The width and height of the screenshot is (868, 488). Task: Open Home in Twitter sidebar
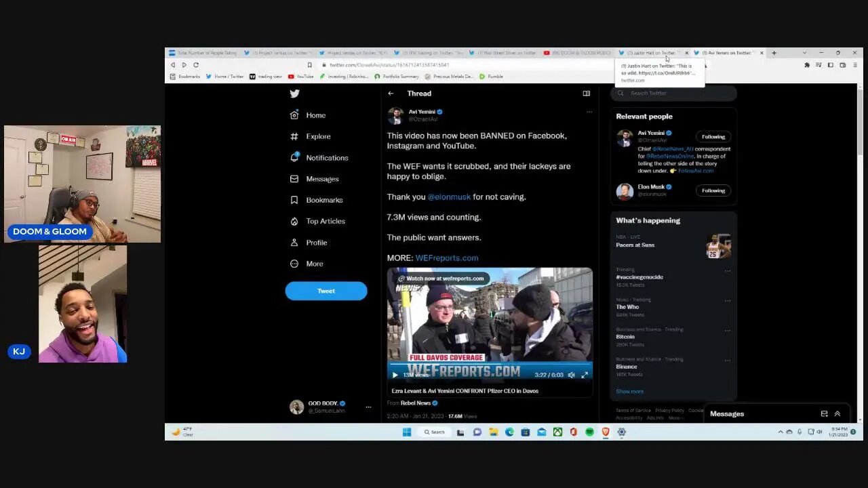pos(308,115)
